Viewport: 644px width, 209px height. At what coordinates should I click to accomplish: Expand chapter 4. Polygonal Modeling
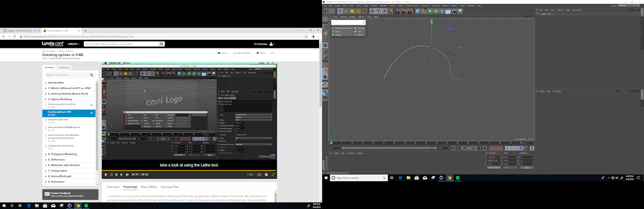62,154
